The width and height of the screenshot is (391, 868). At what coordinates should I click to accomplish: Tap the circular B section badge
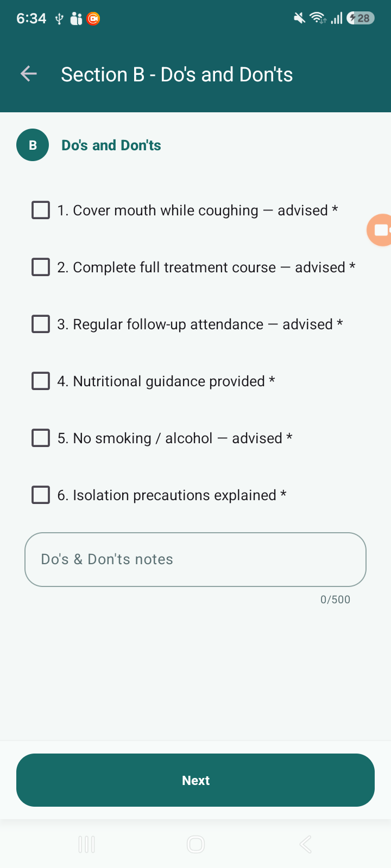tap(33, 145)
